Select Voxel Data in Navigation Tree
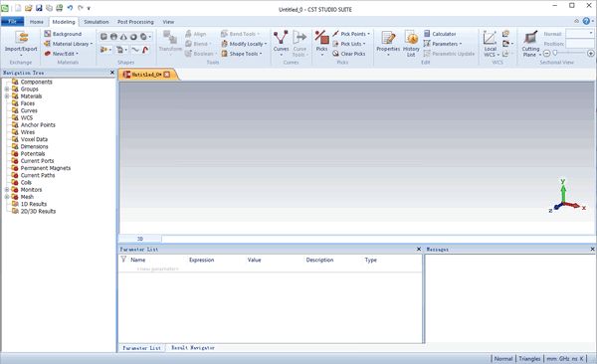 click(x=34, y=139)
